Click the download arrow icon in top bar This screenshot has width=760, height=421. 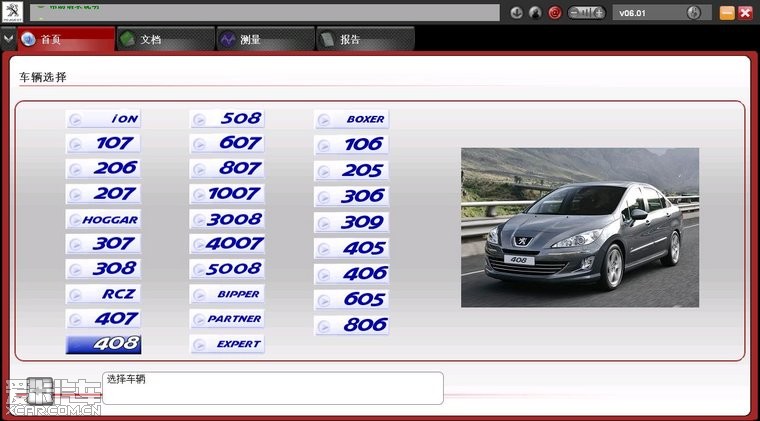click(516, 13)
